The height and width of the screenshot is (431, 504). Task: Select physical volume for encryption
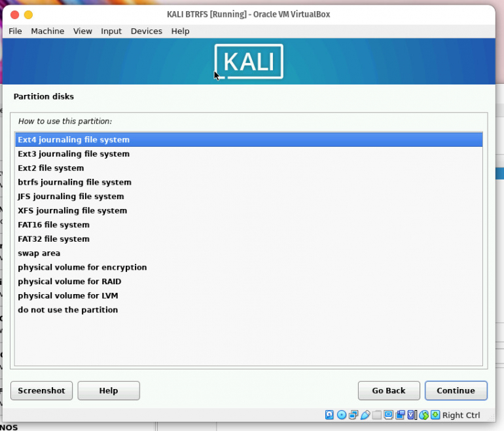(x=249, y=267)
